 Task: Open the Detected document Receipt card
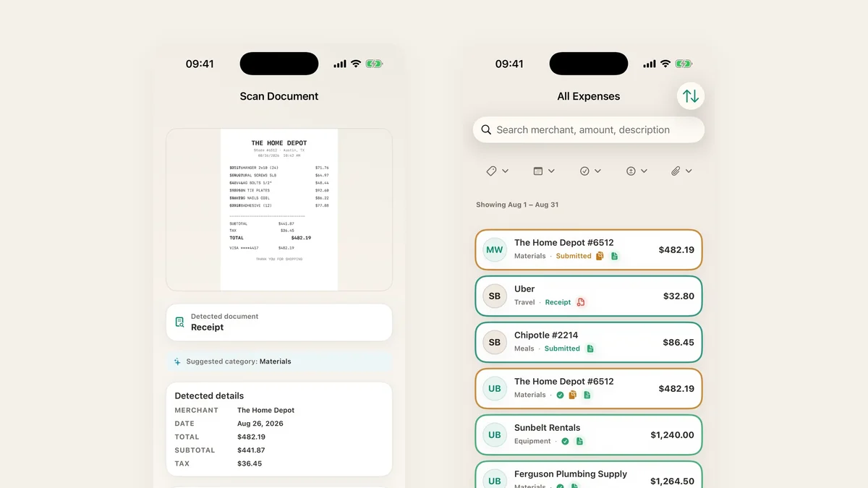(x=279, y=322)
